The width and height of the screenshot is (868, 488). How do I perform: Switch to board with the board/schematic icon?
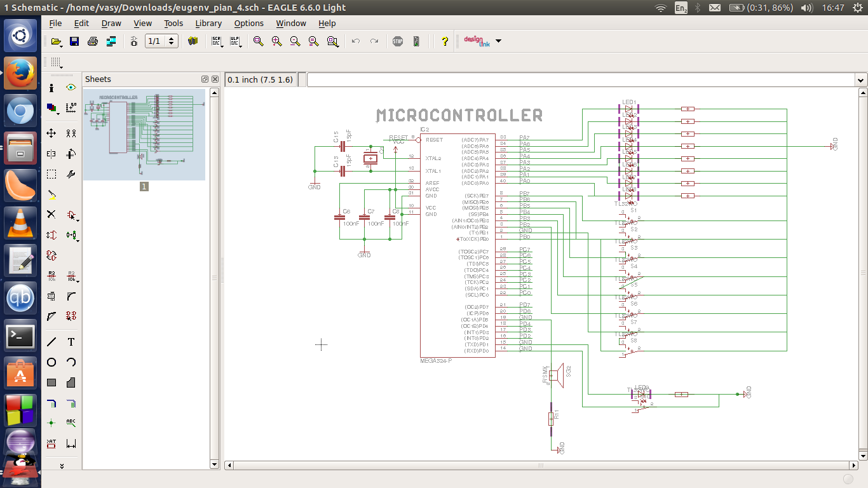[x=133, y=41]
